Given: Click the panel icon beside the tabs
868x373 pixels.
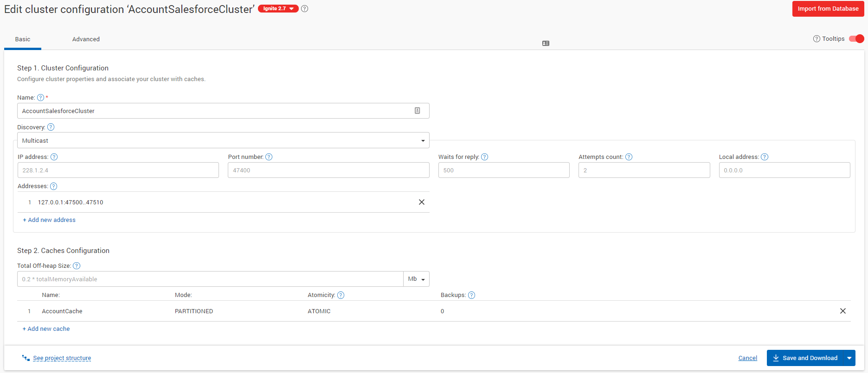Looking at the screenshot, I should pyautogui.click(x=546, y=43).
